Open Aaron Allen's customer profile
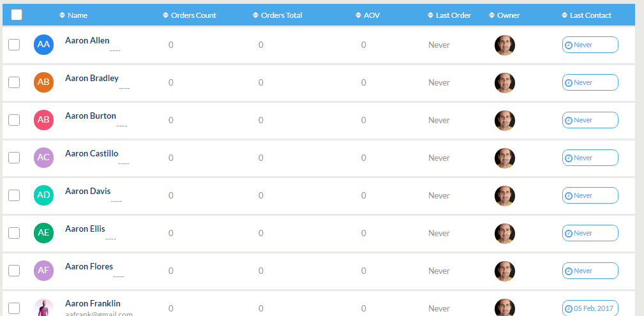This screenshot has height=316, width=644. (x=87, y=40)
